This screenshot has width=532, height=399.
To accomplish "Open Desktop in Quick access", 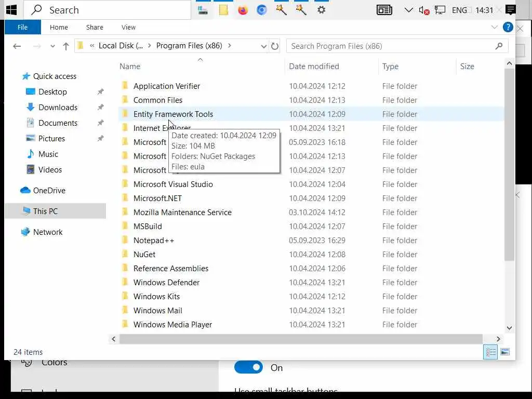I will pos(52,91).
